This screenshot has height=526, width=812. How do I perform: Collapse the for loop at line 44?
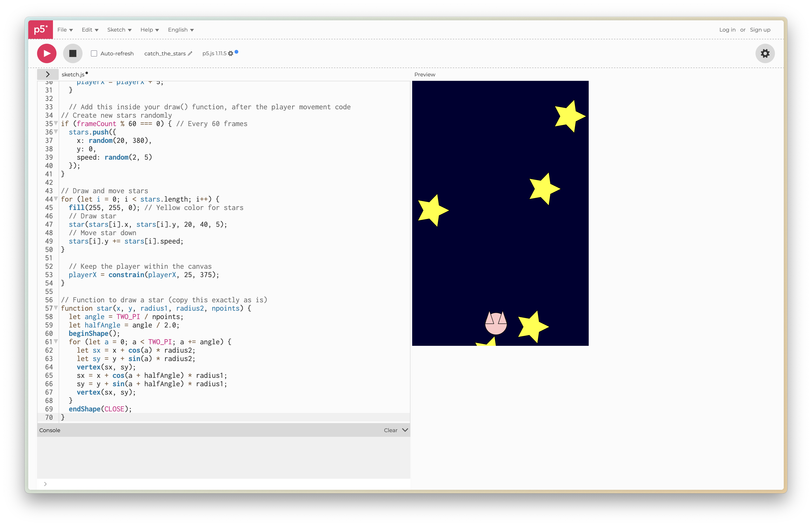(x=56, y=199)
